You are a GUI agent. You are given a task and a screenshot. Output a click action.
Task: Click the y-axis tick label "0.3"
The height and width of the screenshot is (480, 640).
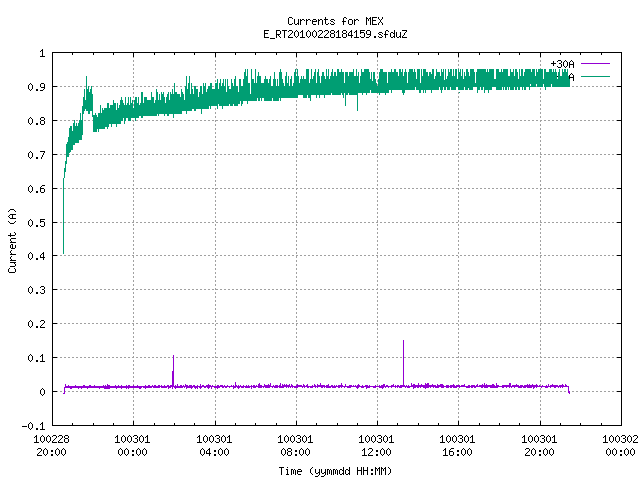36,290
